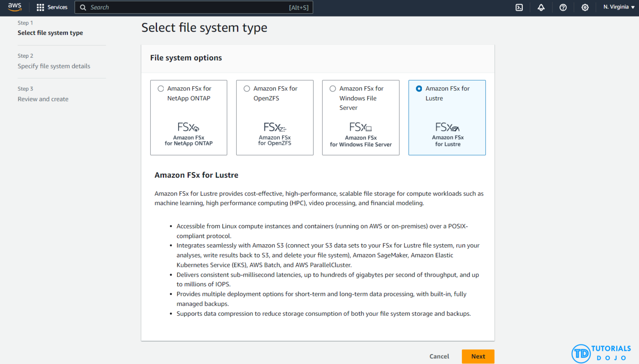Select Amazon FSx for OpenZFS
This screenshot has width=639, height=364.
coord(247,88)
